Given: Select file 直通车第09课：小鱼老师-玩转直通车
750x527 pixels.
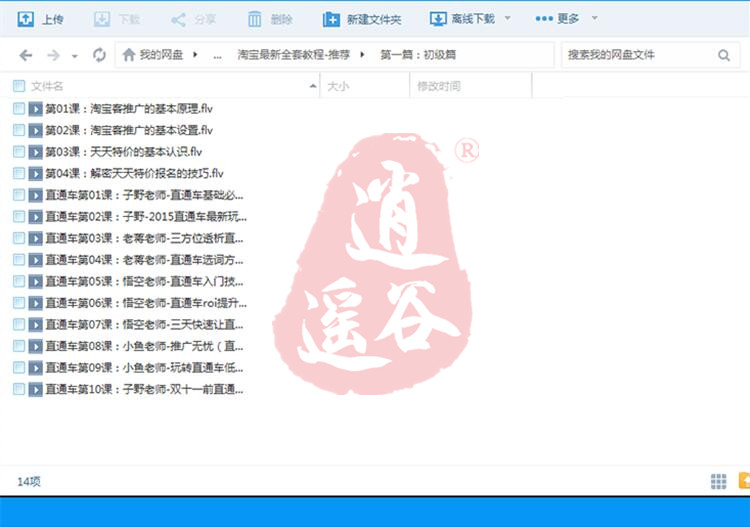Looking at the screenshot, I should (x=144, y=367).
